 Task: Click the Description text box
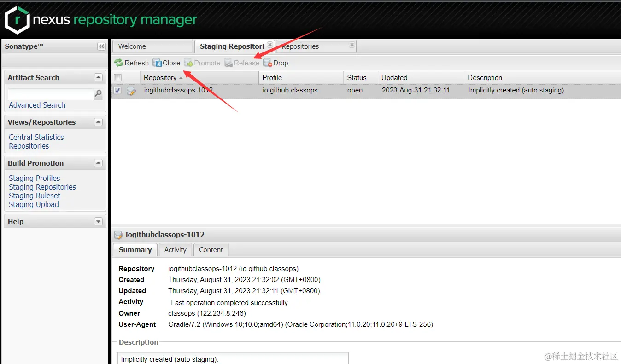point(233,359)
